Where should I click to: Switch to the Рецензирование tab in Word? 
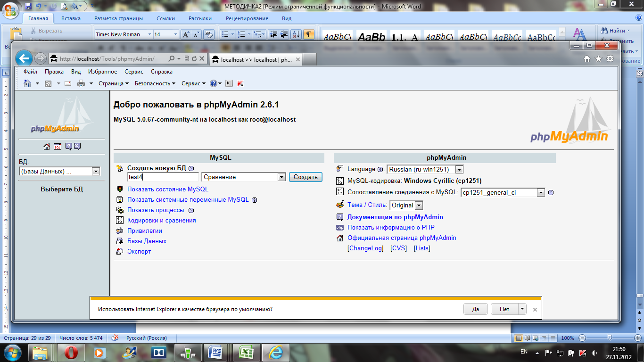coord(247,18)
